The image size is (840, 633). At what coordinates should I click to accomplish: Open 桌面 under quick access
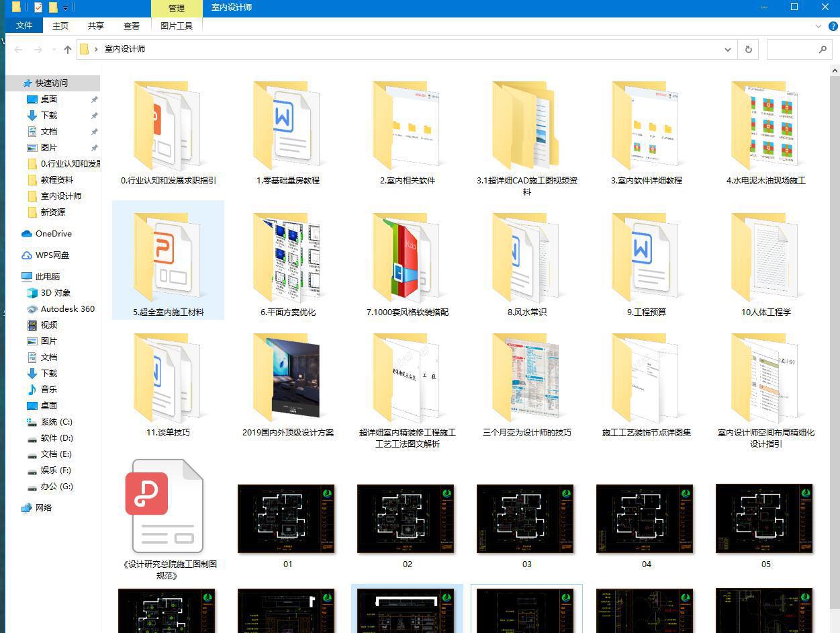pos(49,99)
